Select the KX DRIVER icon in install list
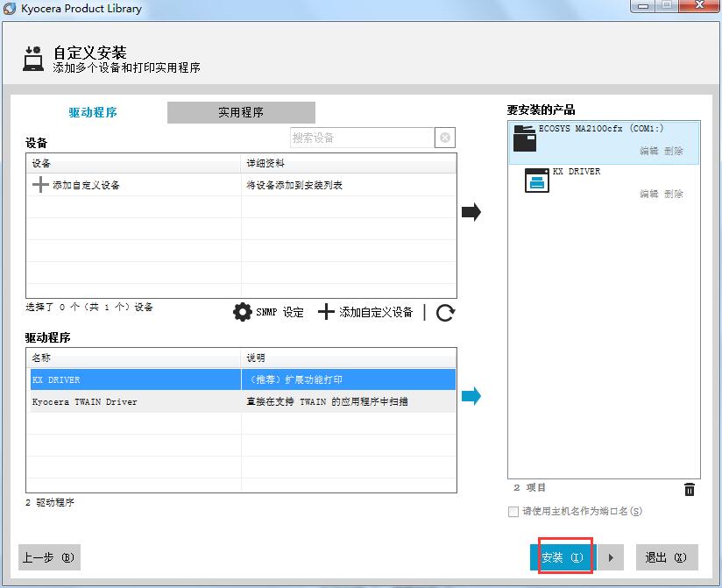 (x=536, y=181)
